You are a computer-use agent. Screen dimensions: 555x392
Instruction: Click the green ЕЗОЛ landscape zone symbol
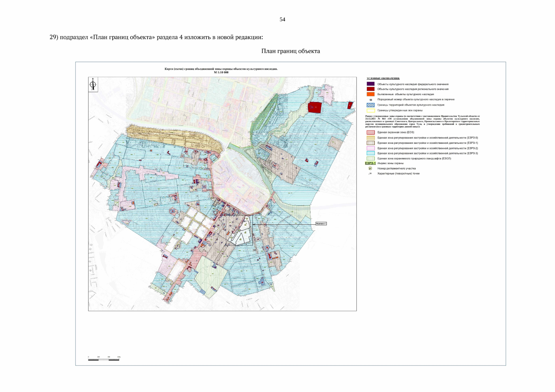[x=371, y=158]
